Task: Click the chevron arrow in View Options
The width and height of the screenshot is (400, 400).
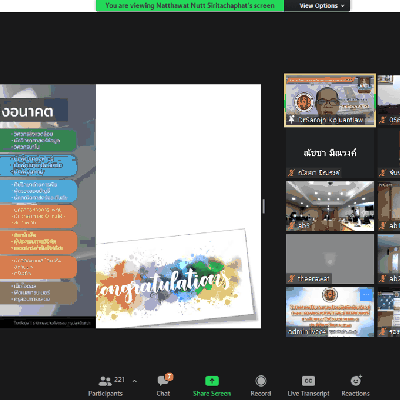Action: coord(343,6)
